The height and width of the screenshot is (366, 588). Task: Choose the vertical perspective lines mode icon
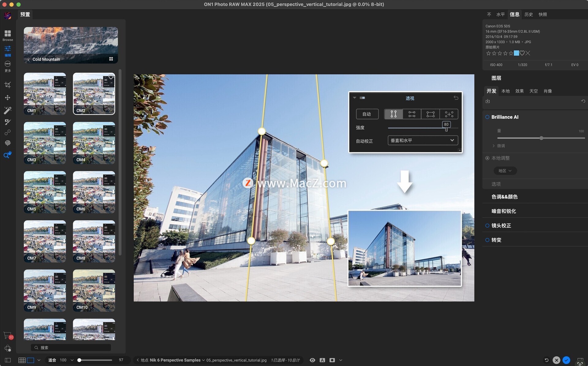click(x=394, y=114)
